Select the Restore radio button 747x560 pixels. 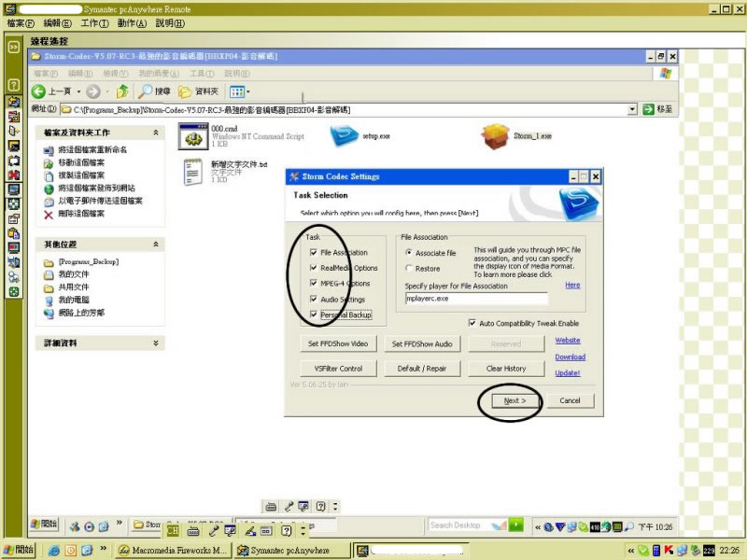pyautogui.click(x=409, y=268)
